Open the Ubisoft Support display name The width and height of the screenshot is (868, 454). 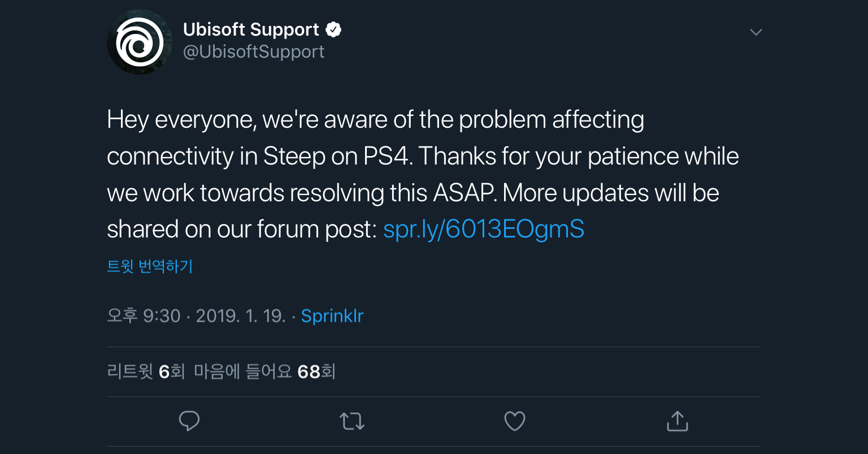pos(251,29)
